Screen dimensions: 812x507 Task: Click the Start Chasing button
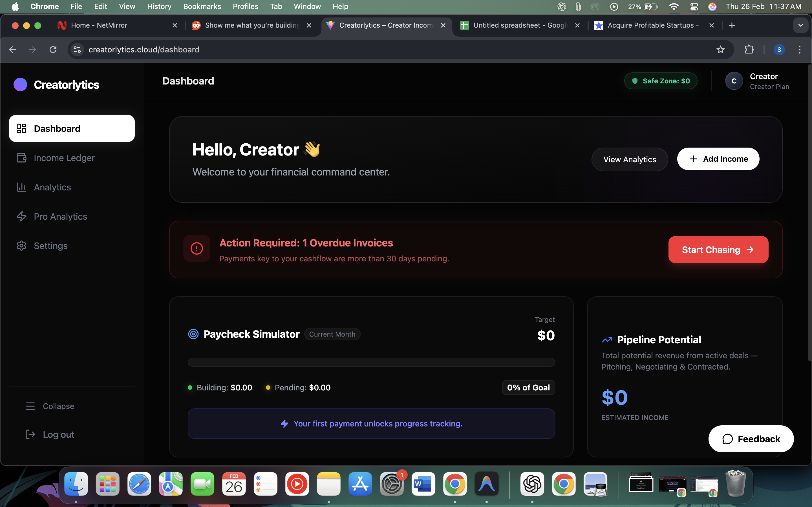(718, 250)
